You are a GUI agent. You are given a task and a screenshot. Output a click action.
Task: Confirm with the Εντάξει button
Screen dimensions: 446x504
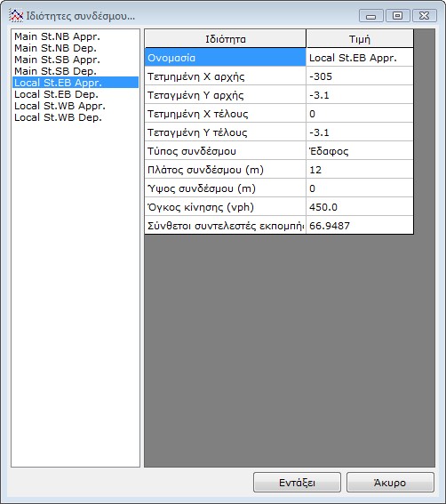coord(297,482)
